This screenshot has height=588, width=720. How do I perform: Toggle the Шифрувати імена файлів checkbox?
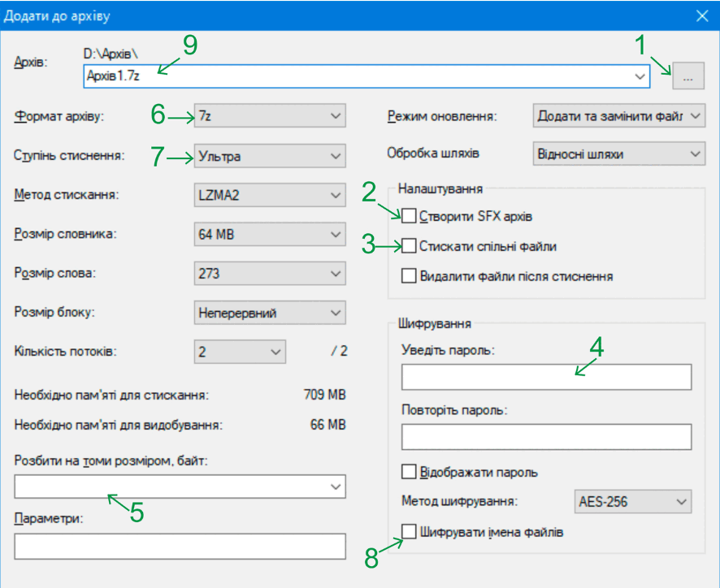pos(409,531)
